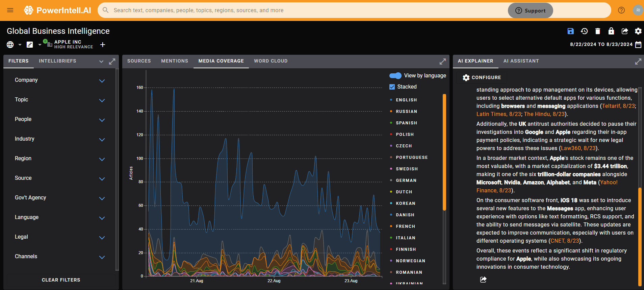Screen dimensions: 644x290
Task: Click the Filters panel scrollbar
Action: [117, 169]
